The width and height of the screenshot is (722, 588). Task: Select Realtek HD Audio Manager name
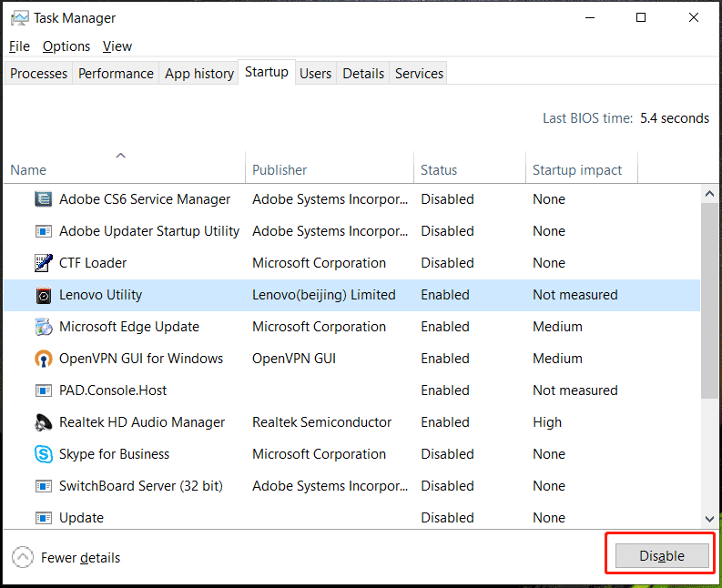[142, 422]
